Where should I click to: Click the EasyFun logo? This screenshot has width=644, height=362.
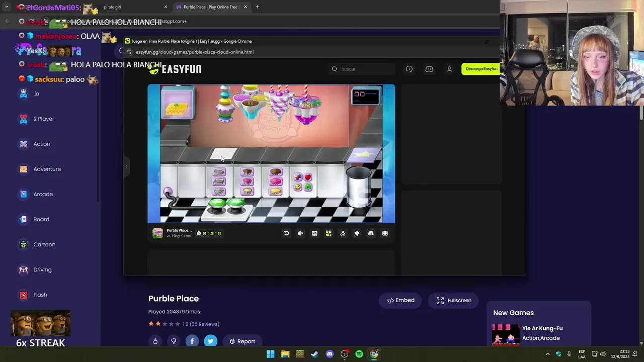[176, 69]
